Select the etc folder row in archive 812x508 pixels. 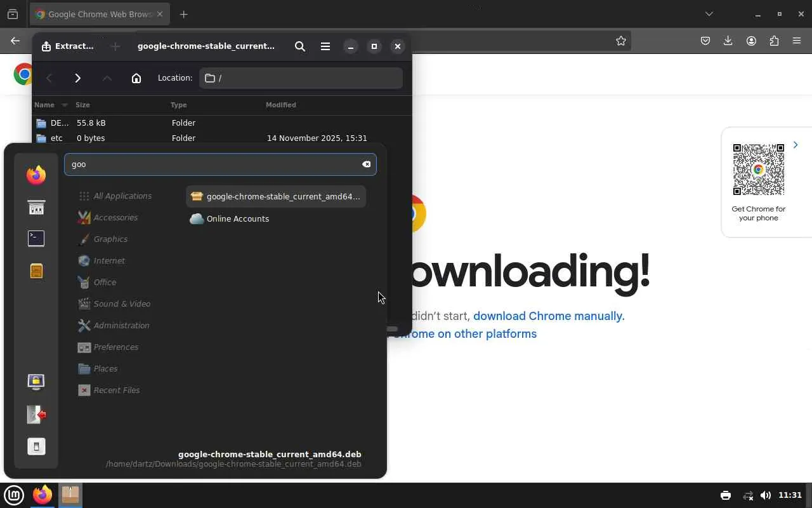coord(221,138)
